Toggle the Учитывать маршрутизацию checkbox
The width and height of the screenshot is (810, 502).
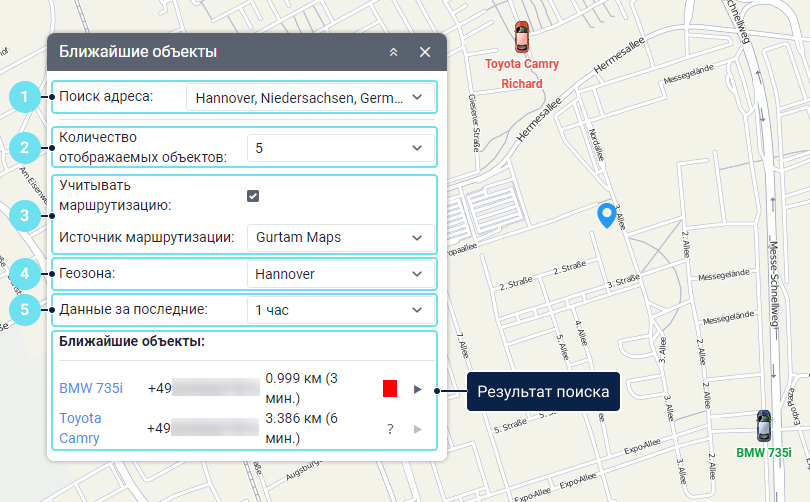(253, 196)
